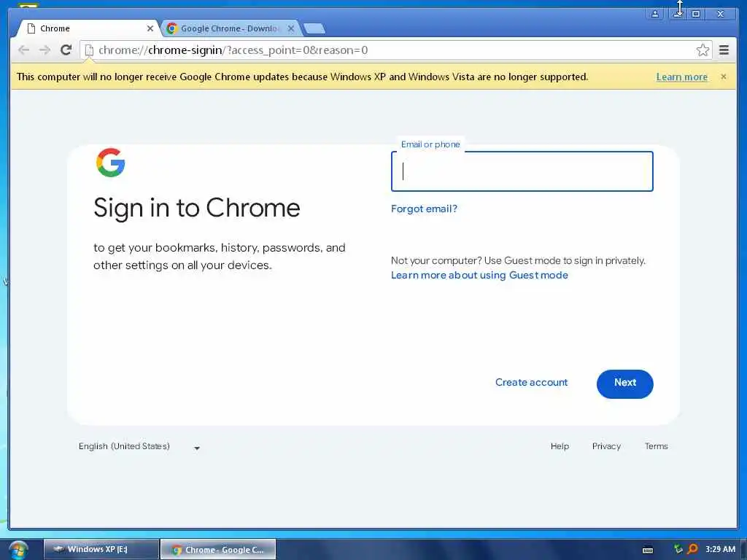This screenshot has height=560, width=747.
Task: Open the English (United States) language dropdown
Action: pos(139,447)
